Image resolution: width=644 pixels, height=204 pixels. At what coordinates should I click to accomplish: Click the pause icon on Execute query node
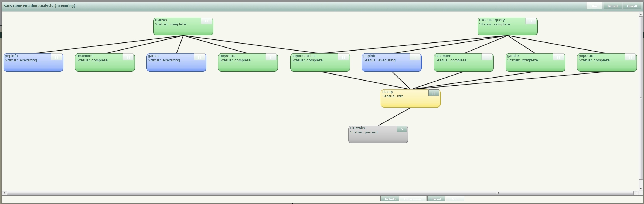[530, 21]
